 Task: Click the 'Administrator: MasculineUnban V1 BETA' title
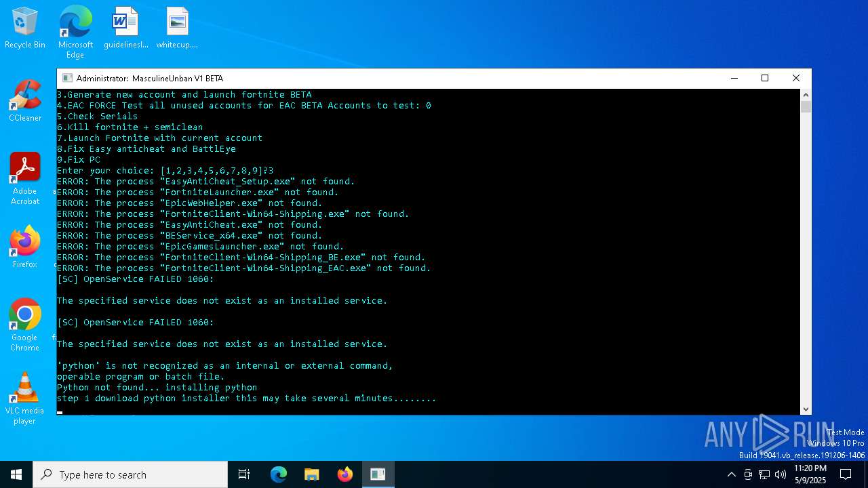150,79
